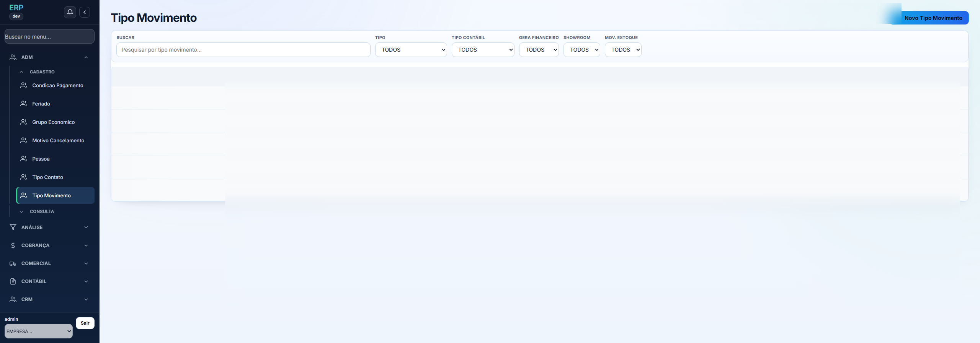Click the Novo Tipo Movimento button

click(x=933, y=18)
